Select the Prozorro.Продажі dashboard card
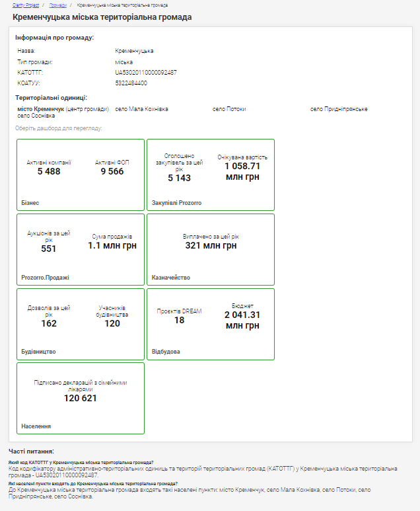 tap(80, 249)
